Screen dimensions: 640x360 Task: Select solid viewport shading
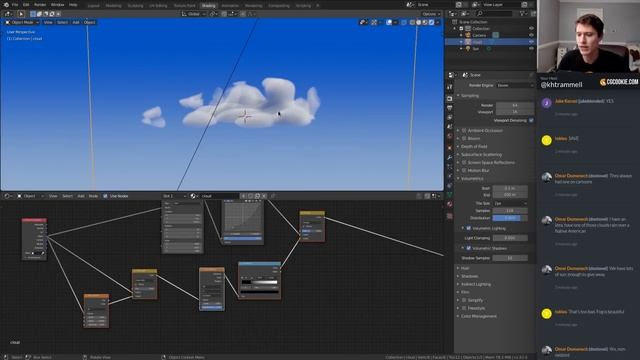(x=418, y=22)
